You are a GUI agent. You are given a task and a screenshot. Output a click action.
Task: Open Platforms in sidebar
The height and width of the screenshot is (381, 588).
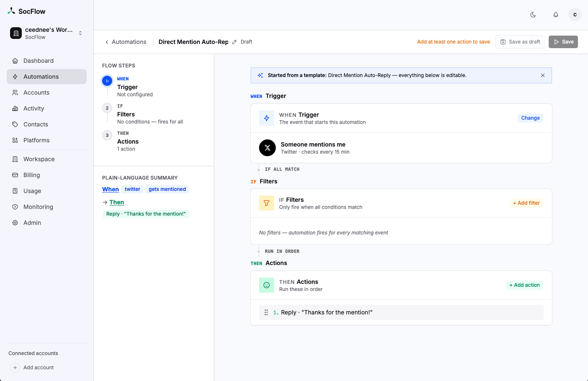pyautogui.click(x=46, y=140)
